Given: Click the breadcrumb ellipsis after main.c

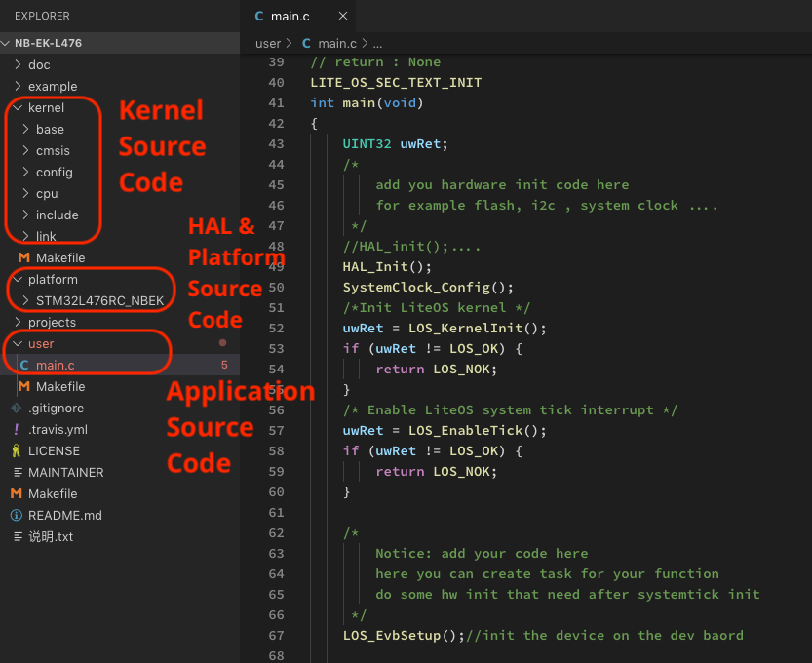Looking at the screenshot, I should 378,44.
